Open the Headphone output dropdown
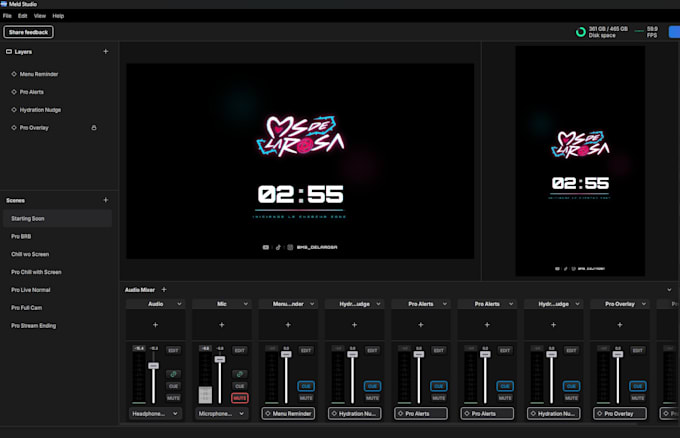The width and height of the screenshot is (680, 438). coord(155,414)
